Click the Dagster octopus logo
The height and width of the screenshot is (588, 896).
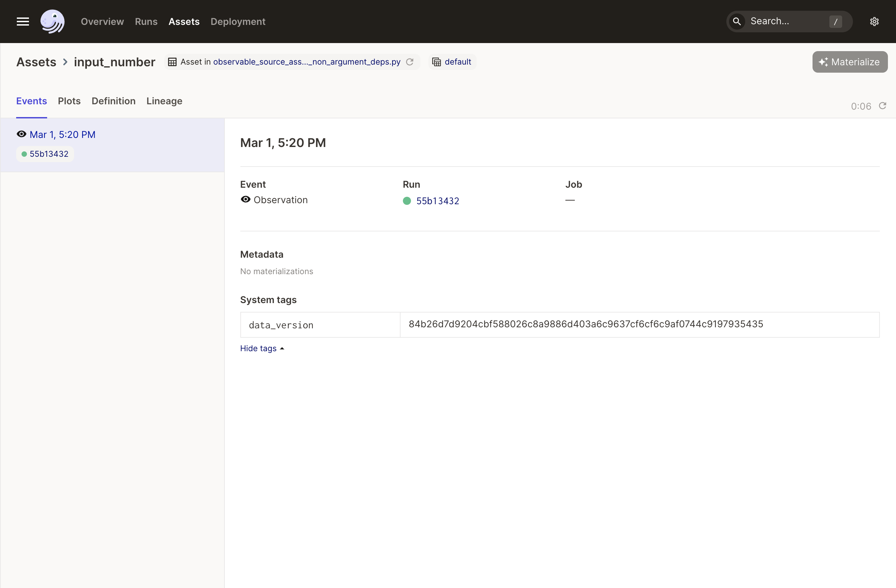coord(52,22)
